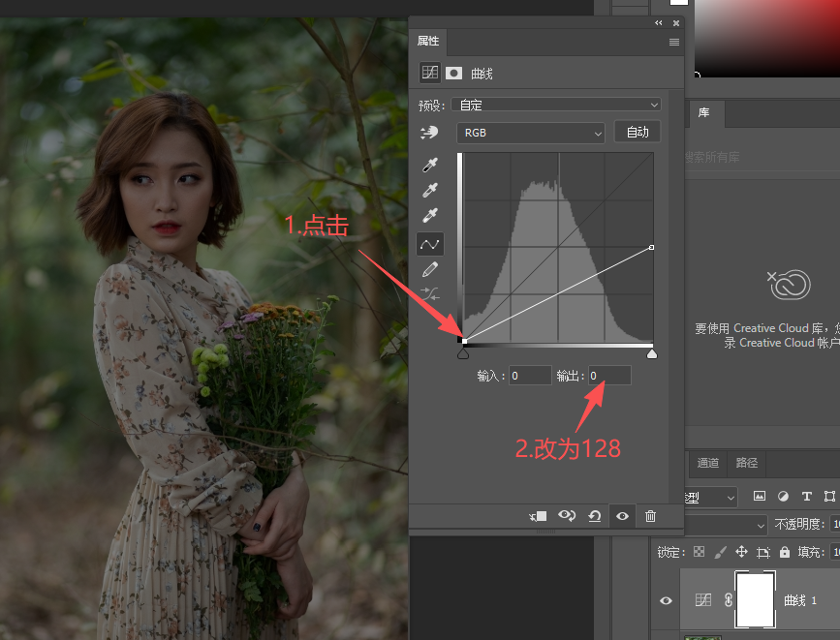Reset curves to adjustment defaults
This screenshot has height=640, width=840.
pos(595,516)
